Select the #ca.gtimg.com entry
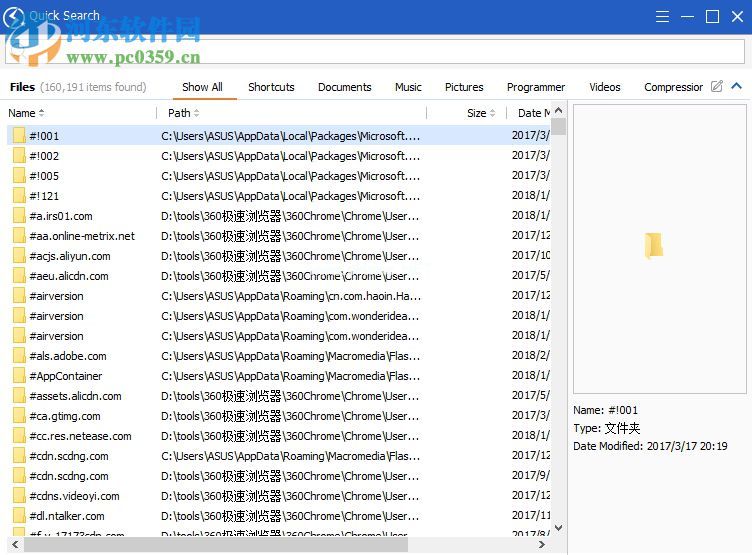This screenshot has width=752, height=555. coord(65,416)
